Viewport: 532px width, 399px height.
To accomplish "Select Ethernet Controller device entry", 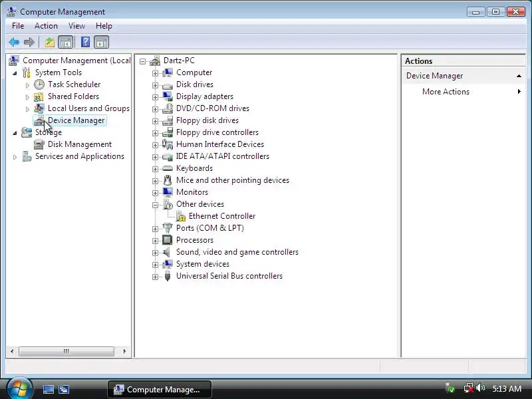I will 222,216.
